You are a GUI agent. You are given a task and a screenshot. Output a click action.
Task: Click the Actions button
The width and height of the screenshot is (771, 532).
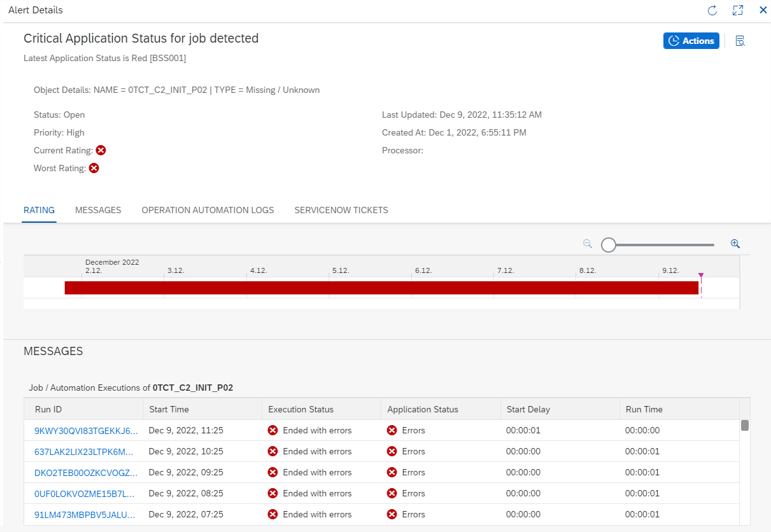pos(691,41)
